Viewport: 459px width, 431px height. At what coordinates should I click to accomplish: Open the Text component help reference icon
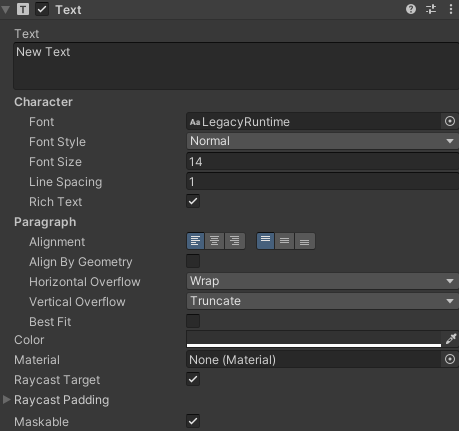point(411,9)
